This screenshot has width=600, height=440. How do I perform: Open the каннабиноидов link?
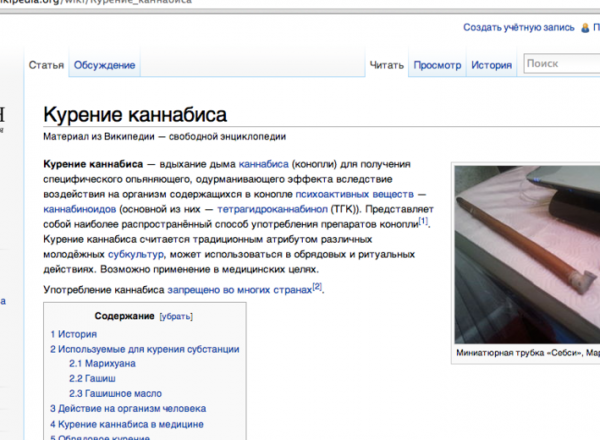(x=80, y=209)
